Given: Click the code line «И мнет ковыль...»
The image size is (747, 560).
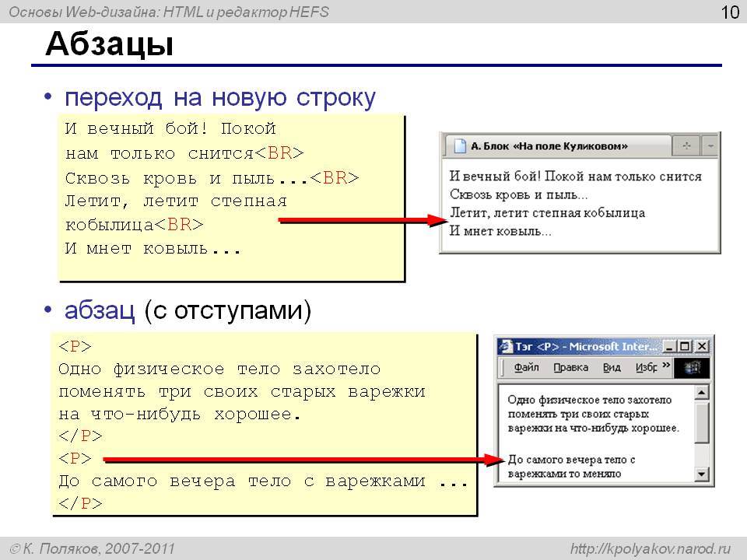Looking at the screenshot, I should (153, 248).
